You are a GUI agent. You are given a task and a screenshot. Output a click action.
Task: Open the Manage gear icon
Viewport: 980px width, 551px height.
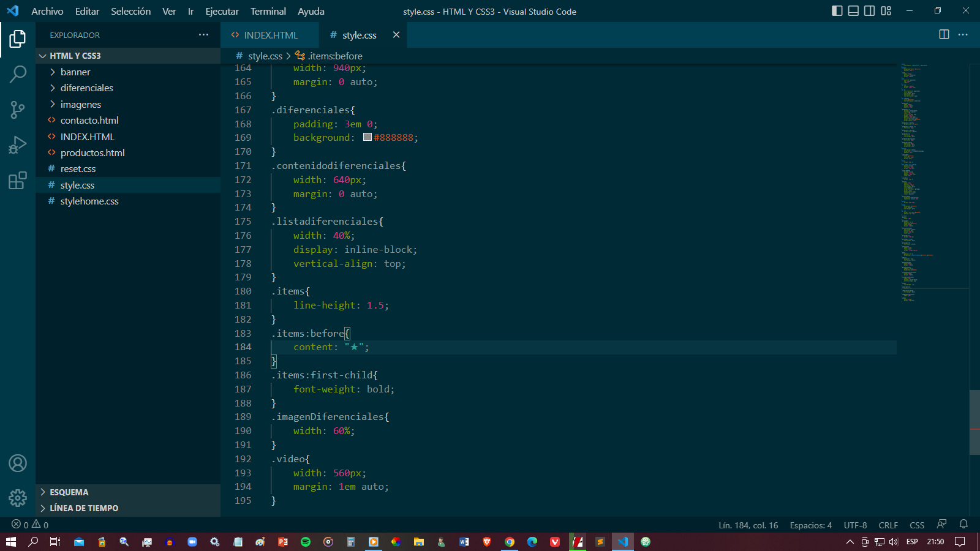[18, 498]
